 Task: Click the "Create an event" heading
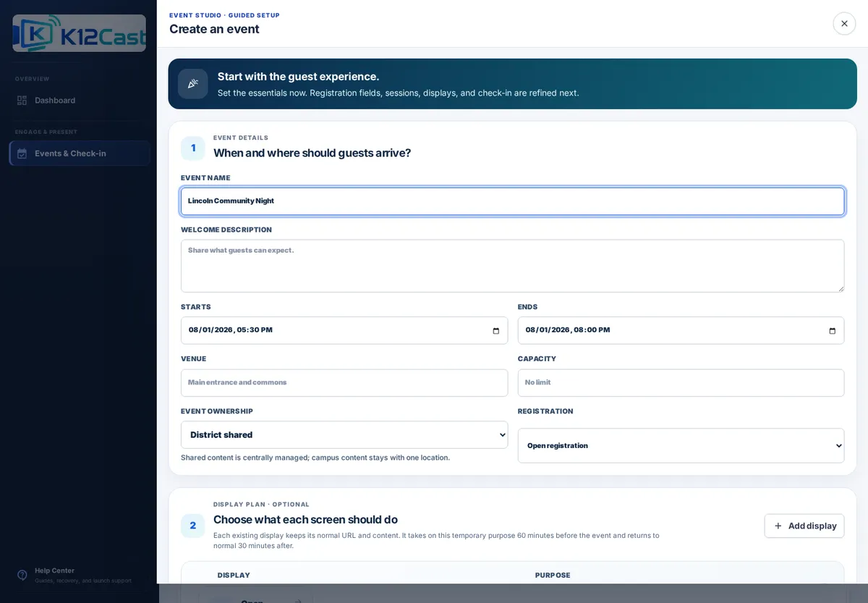coord(214,29)
